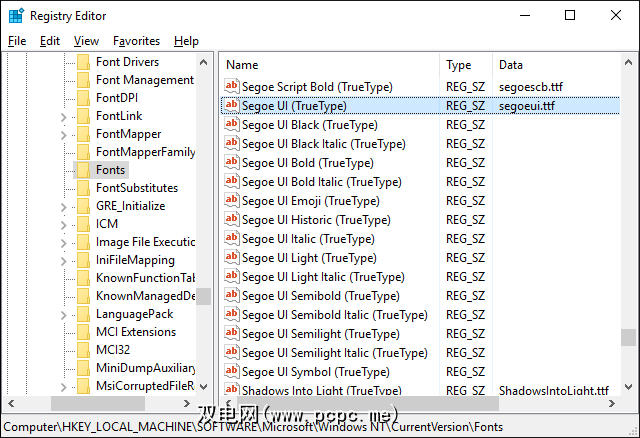This screenshot has height=438, width=640.
Task: Expand the ICM key
Action: click(x=63, y=225)
